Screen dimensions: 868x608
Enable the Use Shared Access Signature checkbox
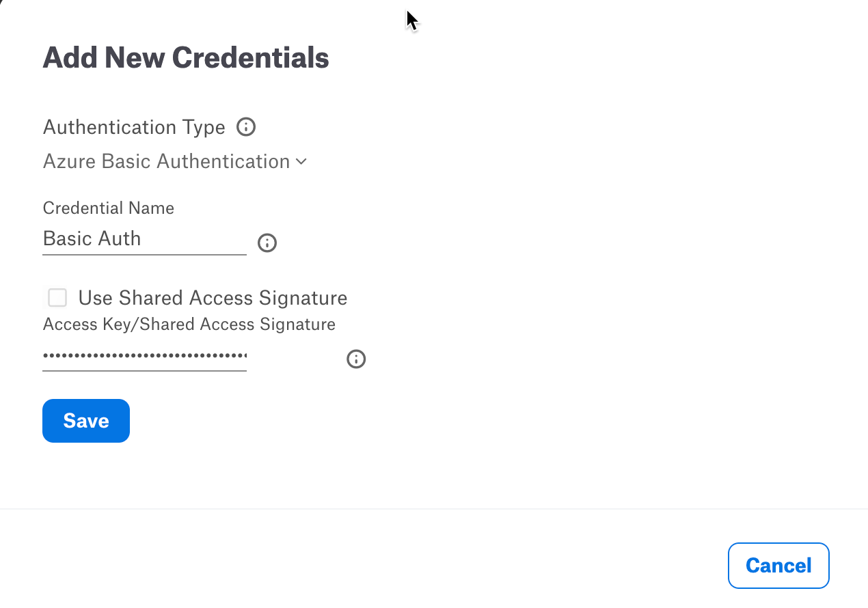[57, 298]
